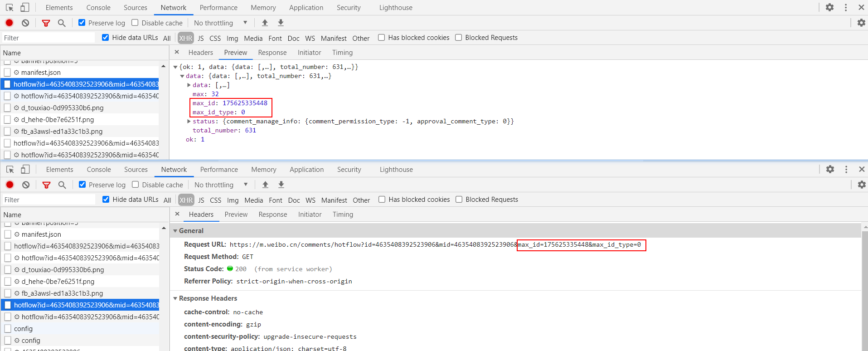Import HAR file in bottom panel

click(x=266, y=185)
